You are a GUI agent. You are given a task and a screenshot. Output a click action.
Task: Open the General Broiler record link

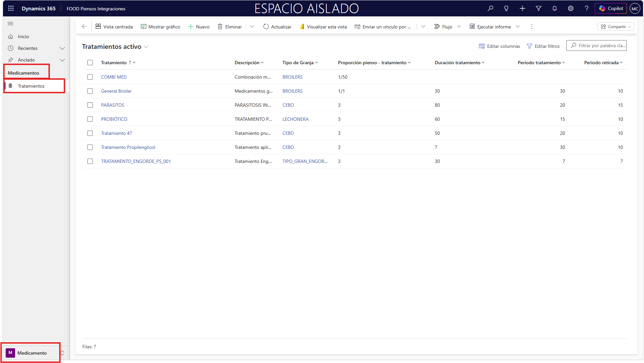116,91
